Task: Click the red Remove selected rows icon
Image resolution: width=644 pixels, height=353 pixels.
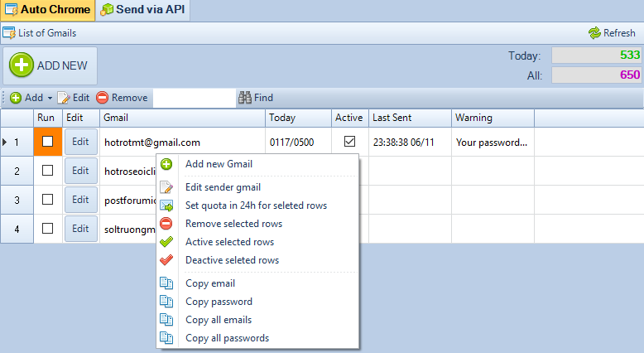Action: [x=166, y=224]
